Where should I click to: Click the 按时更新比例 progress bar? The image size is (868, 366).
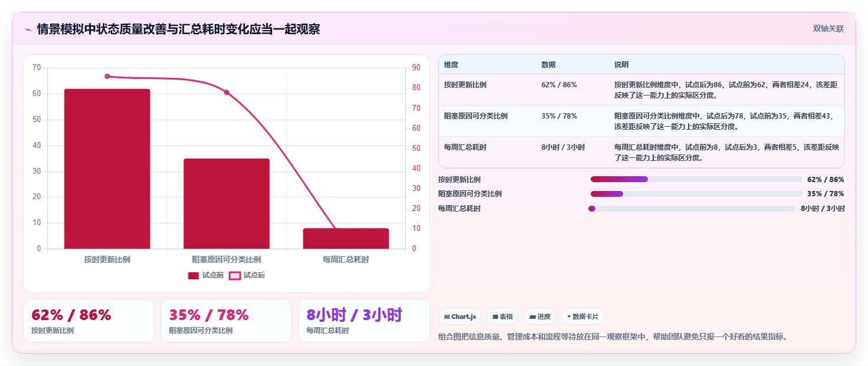[696, 179]
